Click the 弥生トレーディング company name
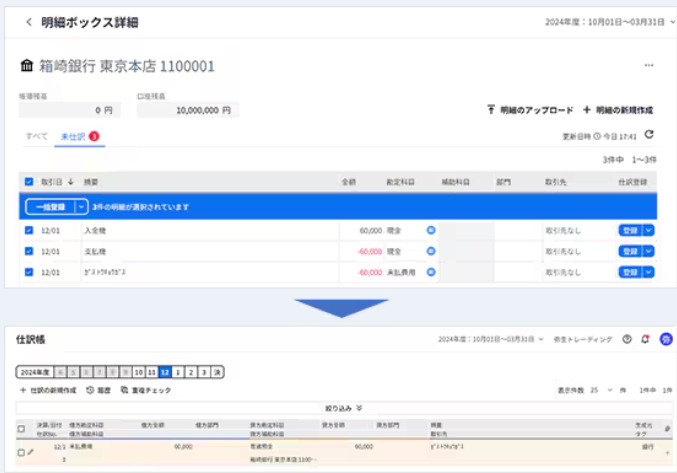 (x=582, y=339)
